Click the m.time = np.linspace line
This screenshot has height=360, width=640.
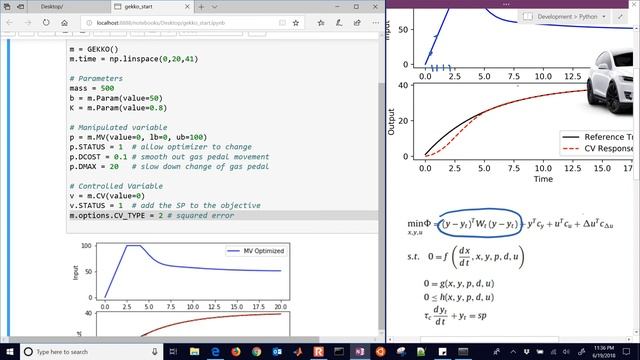(x=133, y=59)
